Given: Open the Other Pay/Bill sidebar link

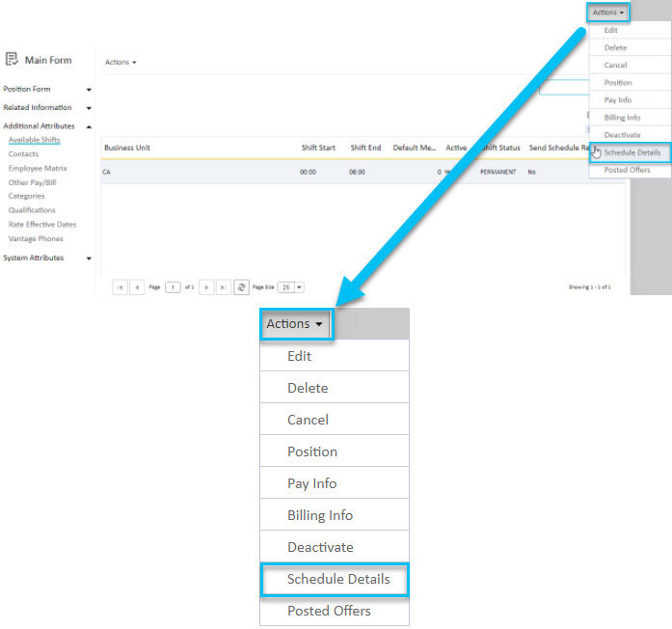Looking at the screenshot, I should [32, 182].
